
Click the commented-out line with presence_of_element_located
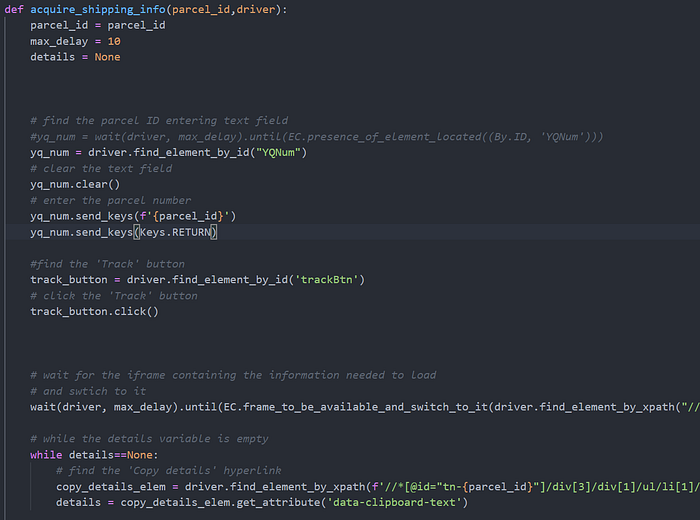click(x=317, y=137)
